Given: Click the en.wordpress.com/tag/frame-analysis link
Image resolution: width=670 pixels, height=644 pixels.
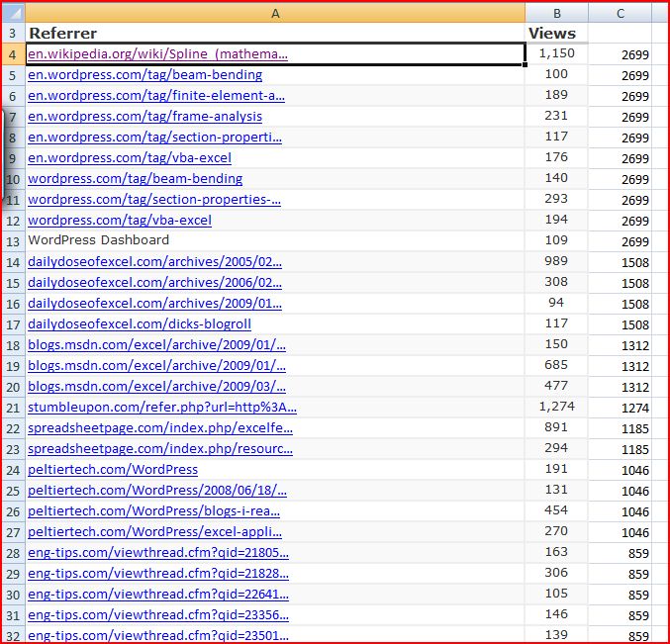Looking at the screenshot, I should tap(144, 117).
